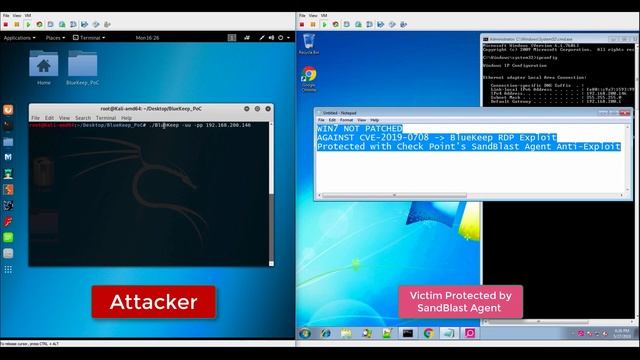This screenshot has height=360, width=640.
Task: Click the volume icon in Kali top bar
Action: pyautogui.click(x=271, y=38)
